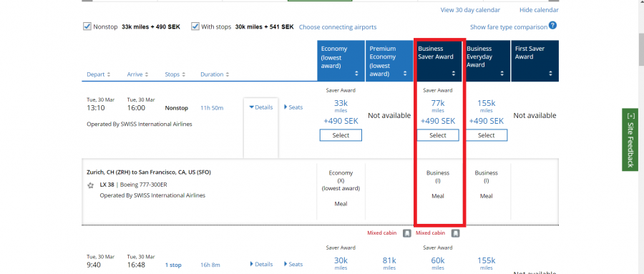Screen dimensions: 644x274
Task: Sort flights by Stops column
Action: coord(175,74)
